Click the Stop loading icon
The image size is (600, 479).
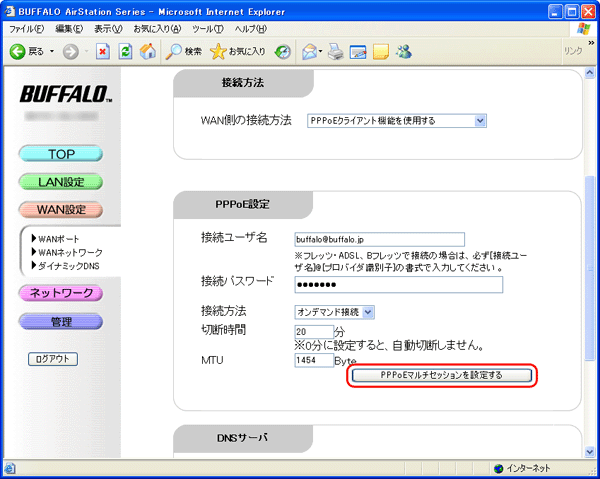[103, 52]
